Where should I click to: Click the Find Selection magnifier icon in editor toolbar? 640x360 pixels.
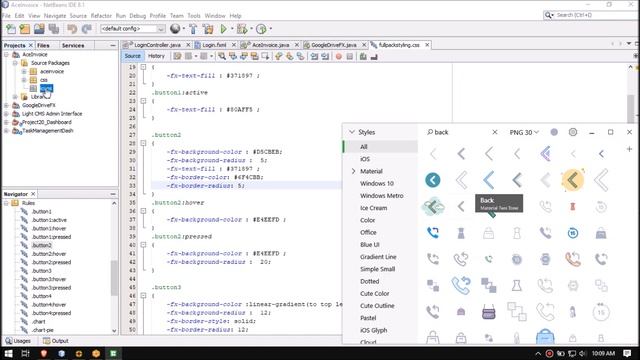tap(222, 56)
